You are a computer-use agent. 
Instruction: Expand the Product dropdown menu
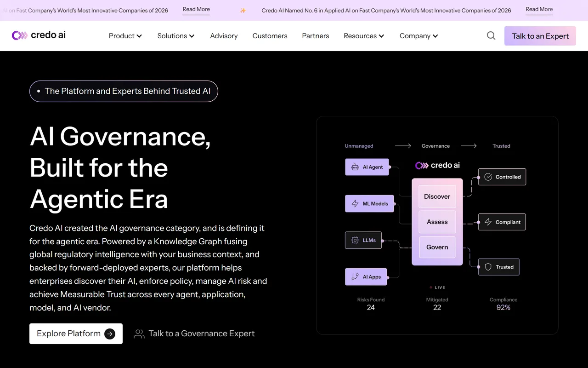point(125,36)
